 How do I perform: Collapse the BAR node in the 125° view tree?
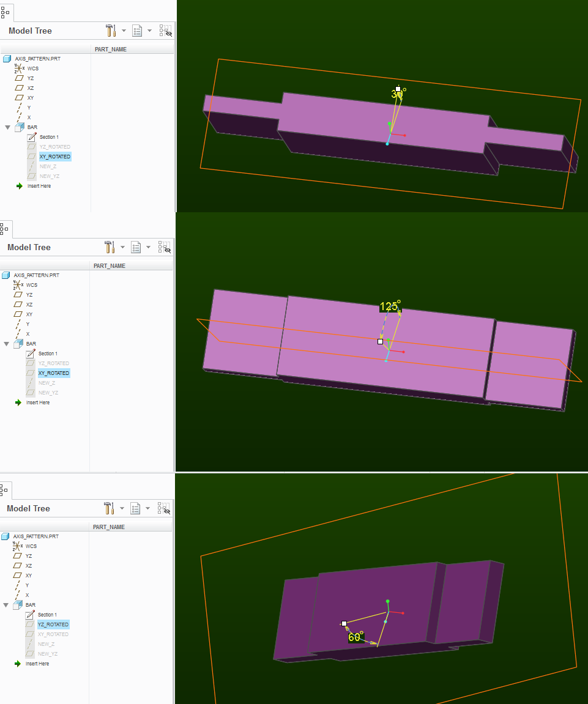[6, 344]
